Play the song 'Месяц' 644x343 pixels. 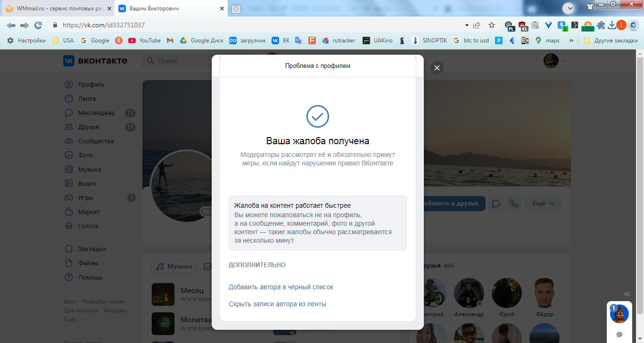pyautogui.click(x=163, y=294)
